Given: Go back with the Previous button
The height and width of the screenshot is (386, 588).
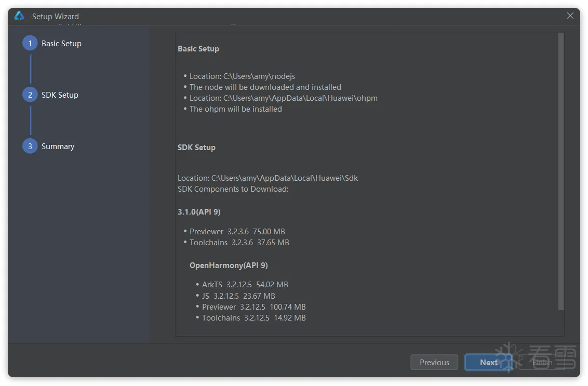Looking at the screenshot, I should click(434, 363).
